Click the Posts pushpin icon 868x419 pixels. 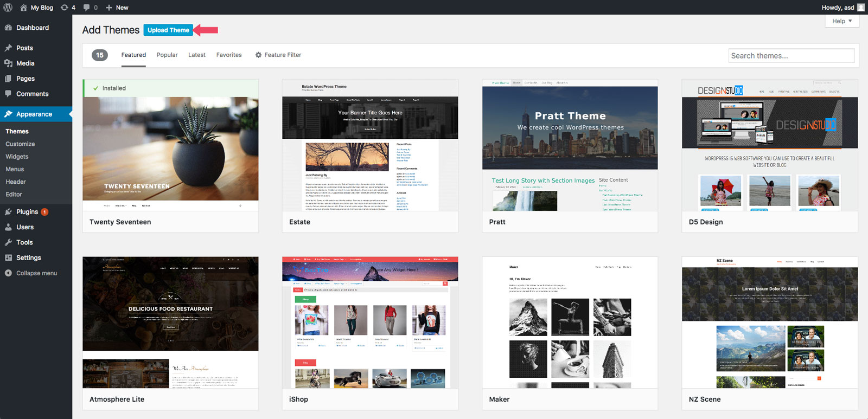8,48
